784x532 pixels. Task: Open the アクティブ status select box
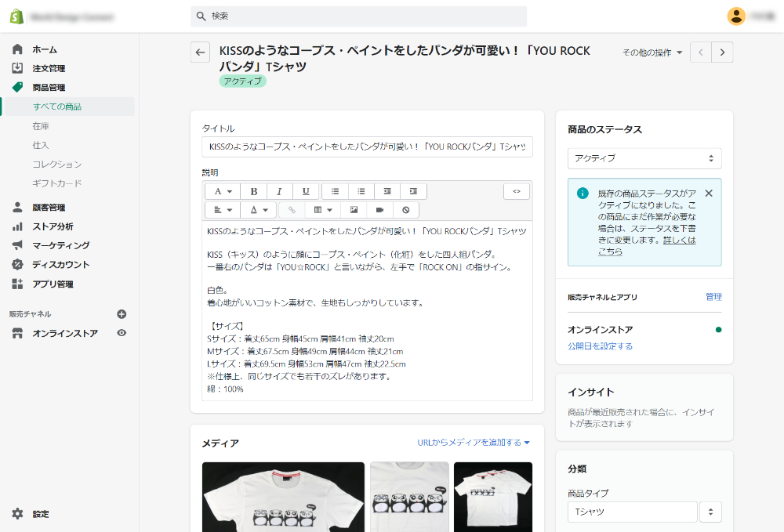click(644, 158)
